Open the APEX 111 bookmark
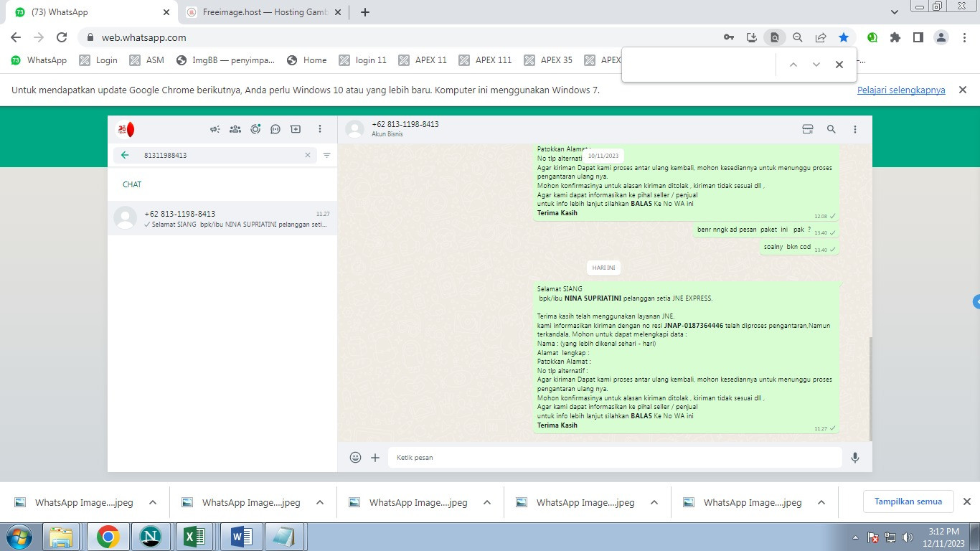Image resolution: width=980 pixels, height=551 pixels. (x=485, y=60)
